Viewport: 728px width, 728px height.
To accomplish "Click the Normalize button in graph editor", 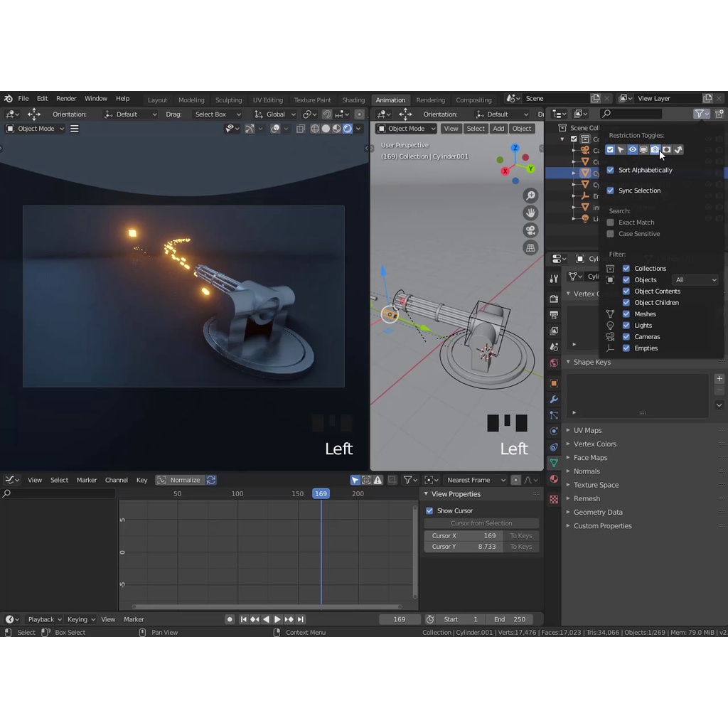I will [x=180, y=480].
